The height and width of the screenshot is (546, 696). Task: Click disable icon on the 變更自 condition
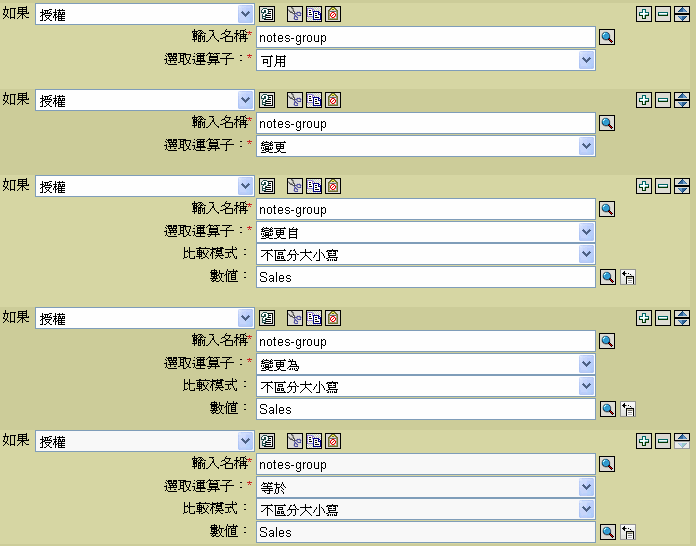pyautogui.click(x=333, y=187)
